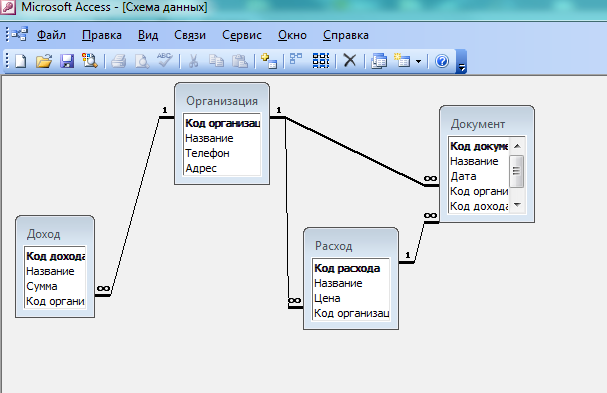The image size is (607, 393).
Task: Click the Spelling ABC check icon
Action: point(165,60)
